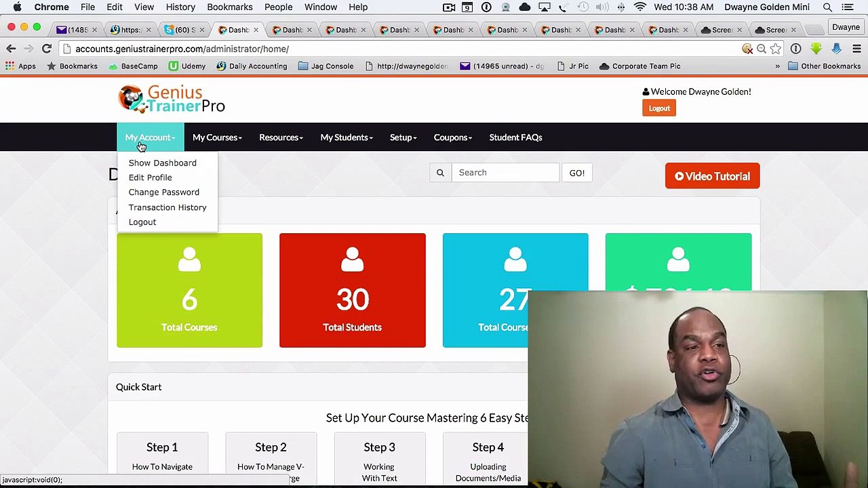Expand the My Students dropdown

(x=347, y=137)
